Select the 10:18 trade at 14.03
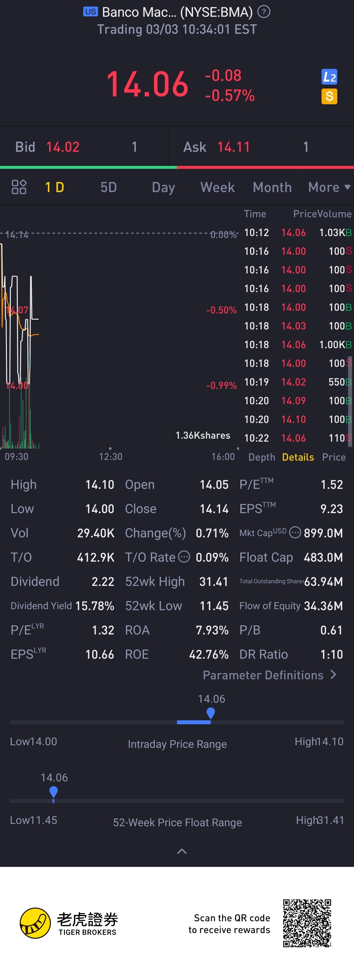354x980 pixels. (298, 326)
